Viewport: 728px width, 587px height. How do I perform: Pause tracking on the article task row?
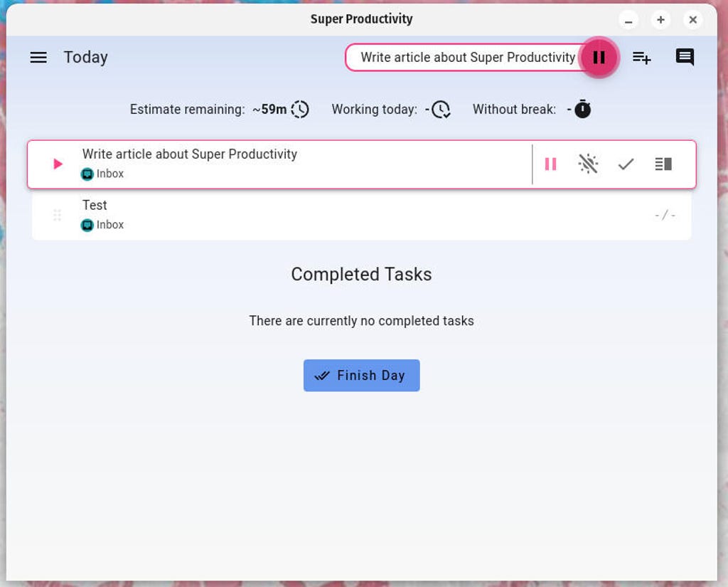(x=551, y=164)
